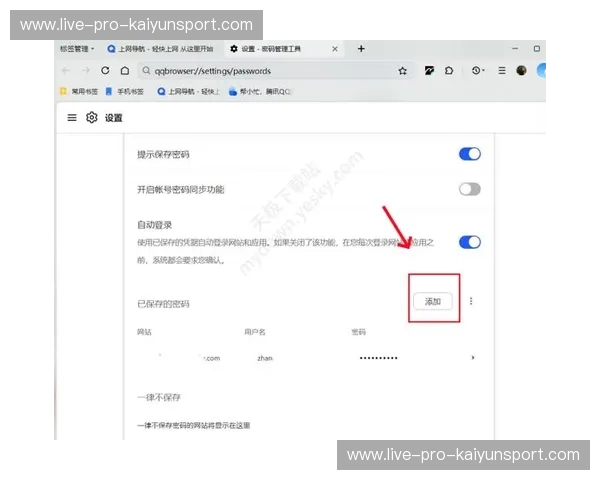
Task: Click the 自动登录 heading text
Action: pyautogui.click(x=155, y=225)
